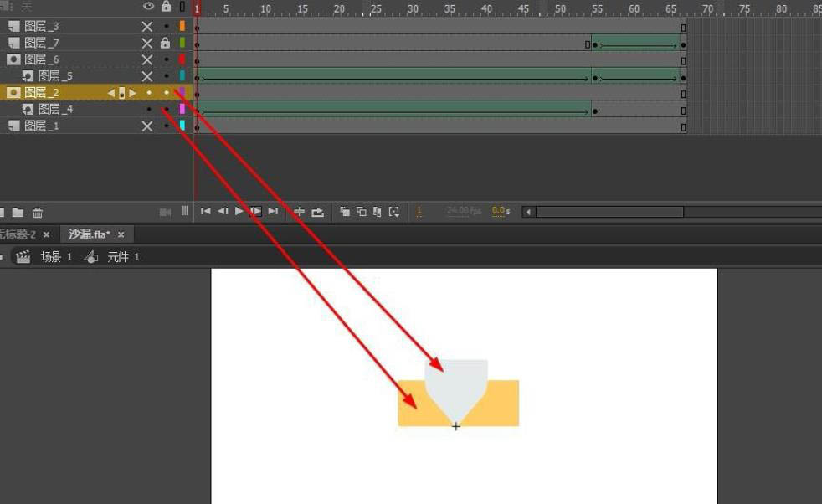Click the lock all layers padlock header
822x504 pixels.
pyautogui.click(x=166, y=7)
